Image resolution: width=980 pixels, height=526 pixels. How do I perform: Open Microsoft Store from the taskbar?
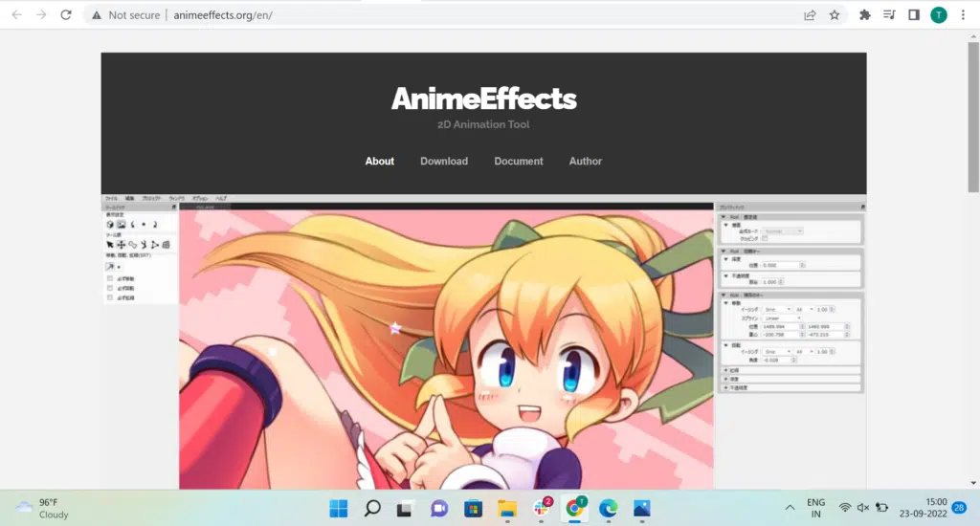[x=473, y=509]
